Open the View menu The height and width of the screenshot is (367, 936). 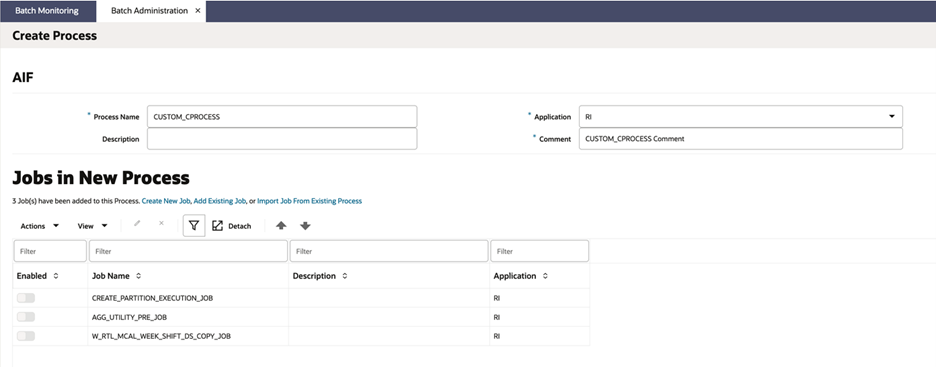(93, 226)
